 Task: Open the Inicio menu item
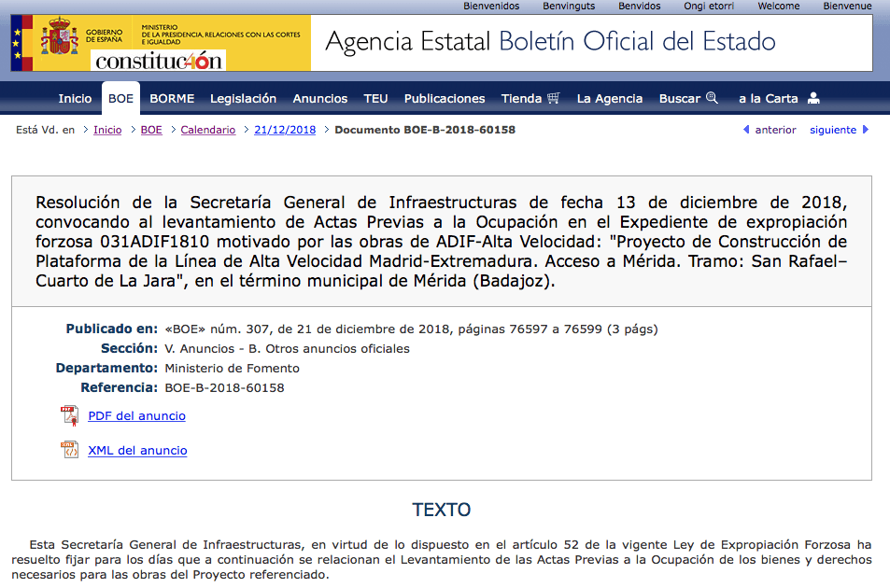(x=75, y=98)
